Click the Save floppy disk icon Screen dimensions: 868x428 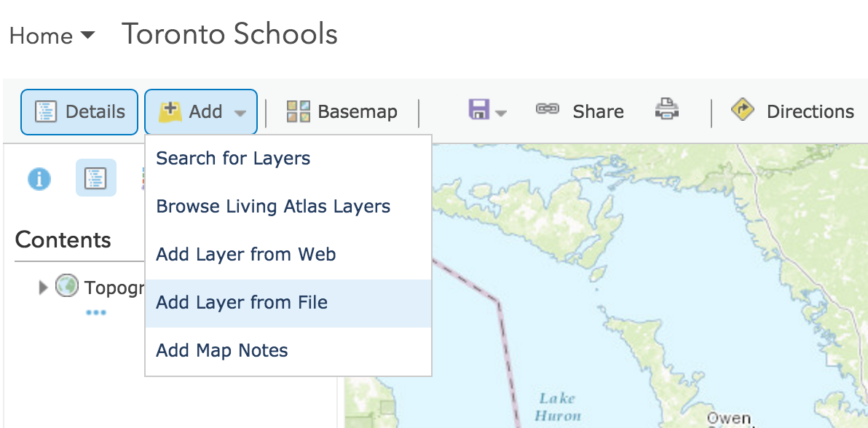pos(479,111)
